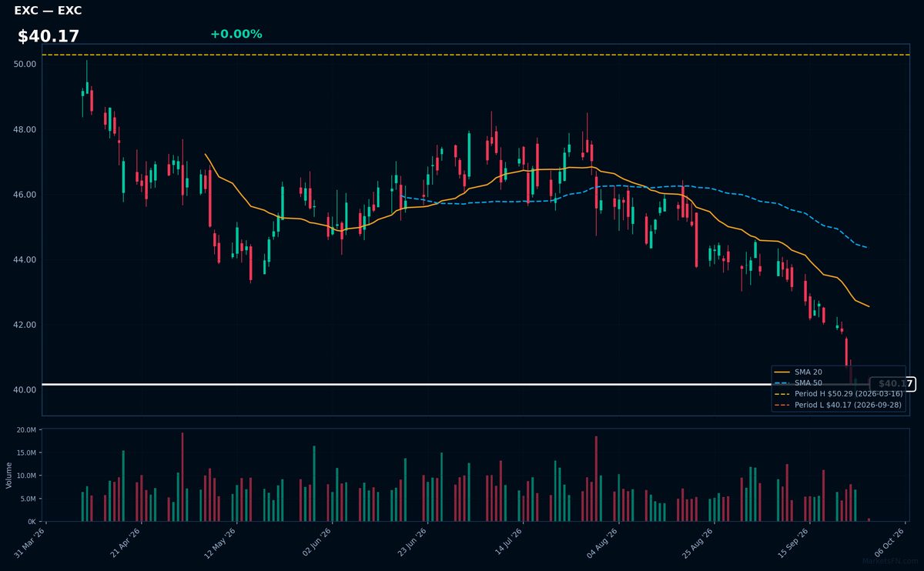
Task: Click the 14 Jul '26 date label
Action: point(507,543)
